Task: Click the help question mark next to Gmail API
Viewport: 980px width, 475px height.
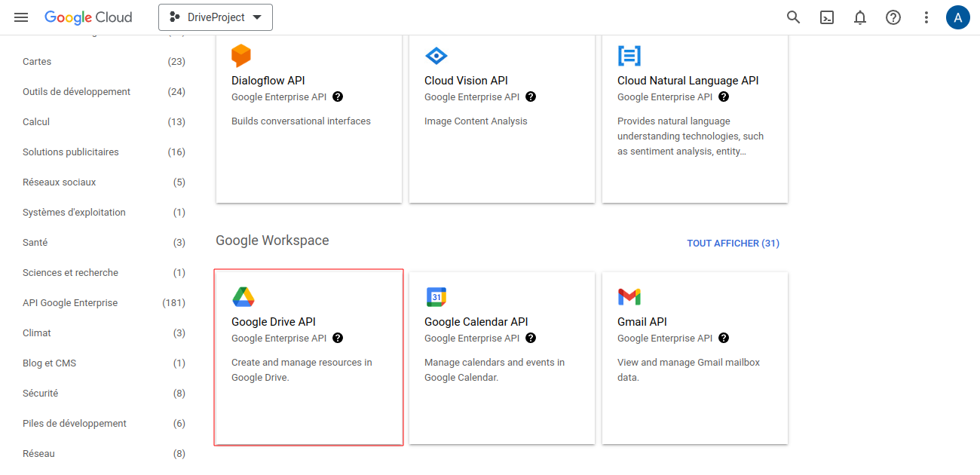Action: pyautogui.click(x=724, y=338)
